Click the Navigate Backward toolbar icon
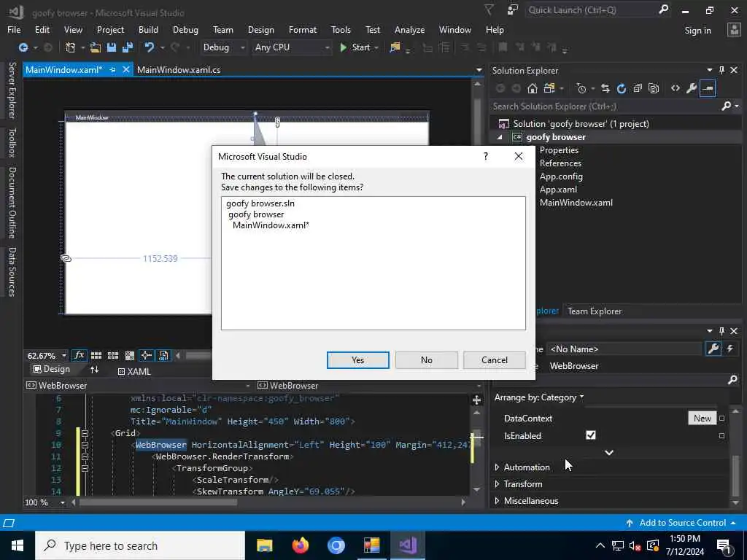 [23, 47]
